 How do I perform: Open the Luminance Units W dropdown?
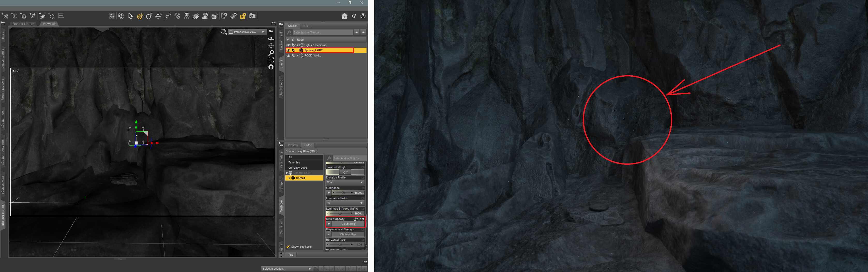[x=345, y=203]
